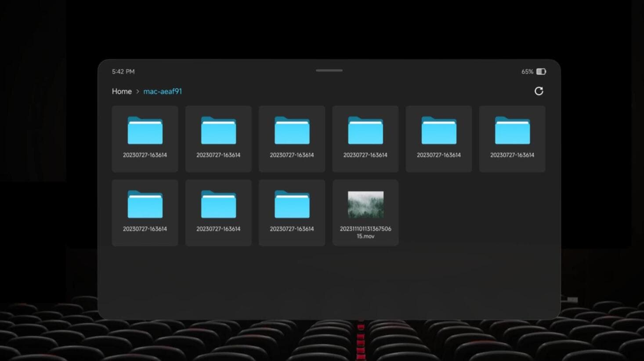This screenshot has width=644, height=361.
Task: Open the third folder in the second row
Action: click(x=292, y=213)
